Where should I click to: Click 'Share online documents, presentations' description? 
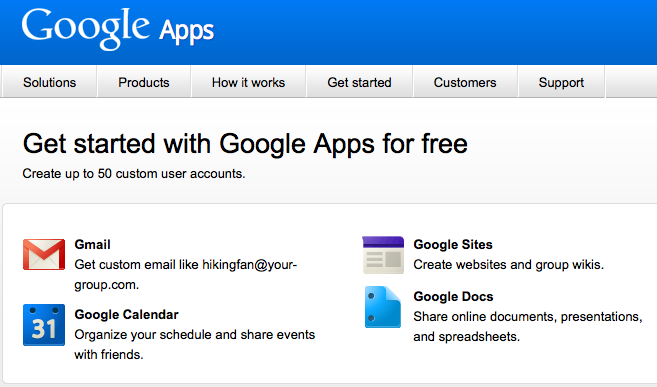coord(528,326)
